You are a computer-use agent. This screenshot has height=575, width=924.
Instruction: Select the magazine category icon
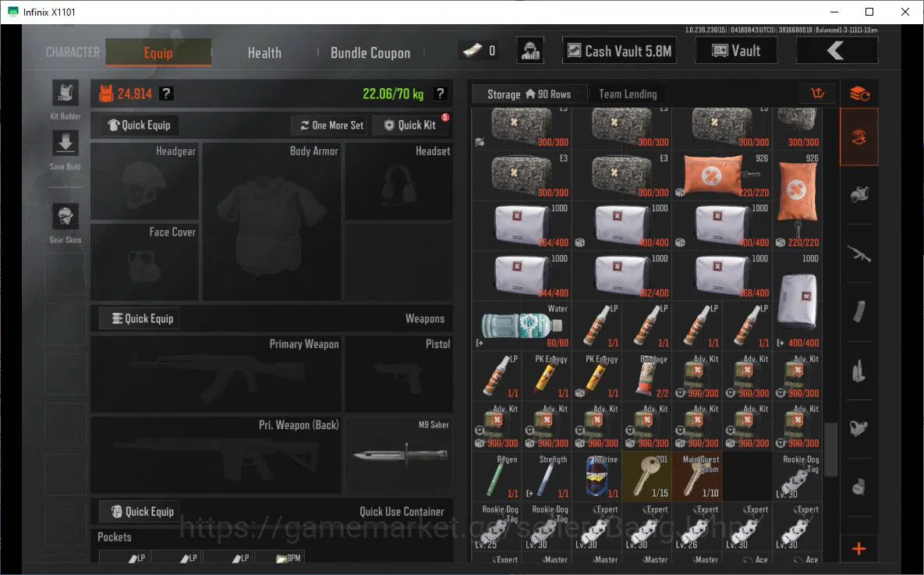(x=859, y=311)
